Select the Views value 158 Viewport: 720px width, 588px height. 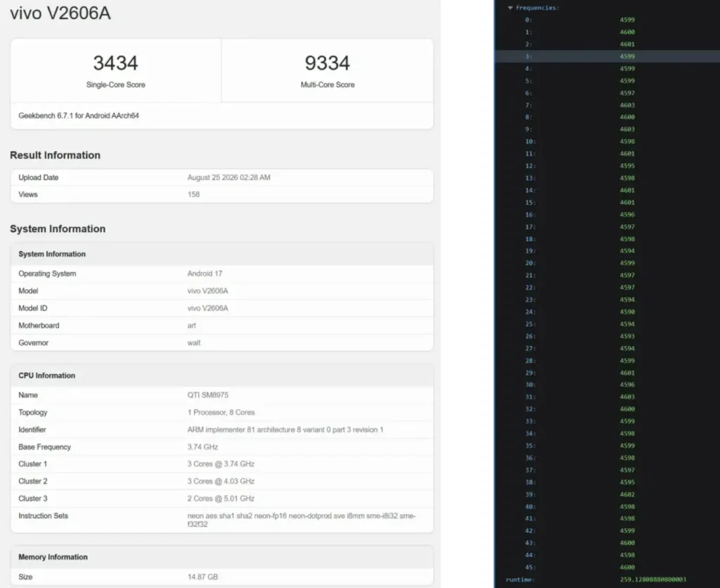(x=193, y=194)
